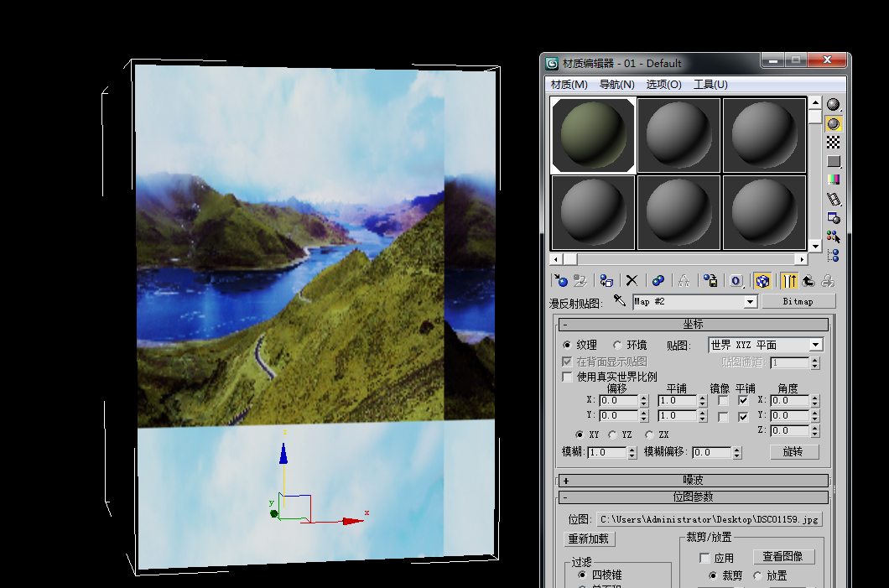
Task: Toggle the checkered Background icon
Action: [833, 142]
